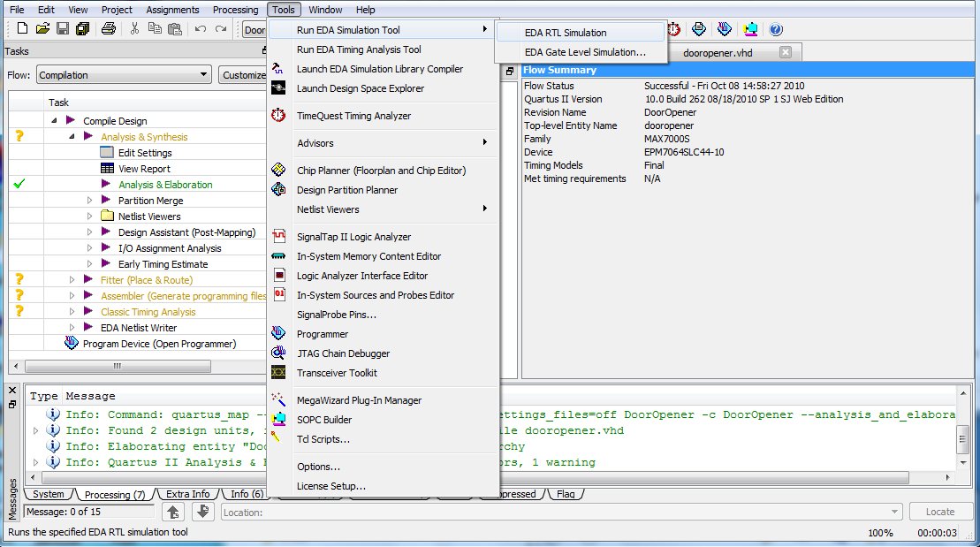Click the Undo arrow icon
Image resolution: width=980 pixels, height=547 pixels.
coord(200,29)
